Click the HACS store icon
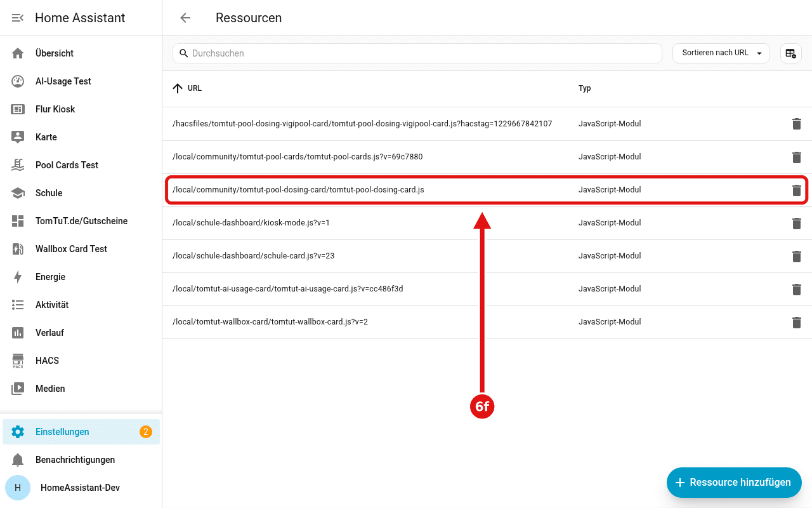 pos(18,361)
